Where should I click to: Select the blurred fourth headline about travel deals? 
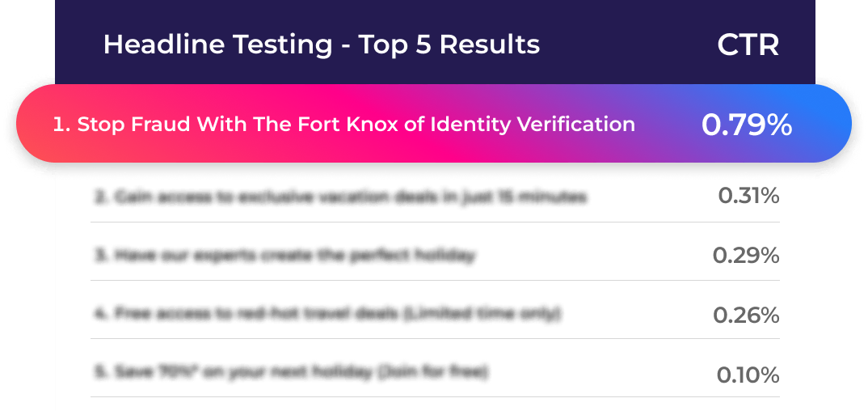pos(327,314)
